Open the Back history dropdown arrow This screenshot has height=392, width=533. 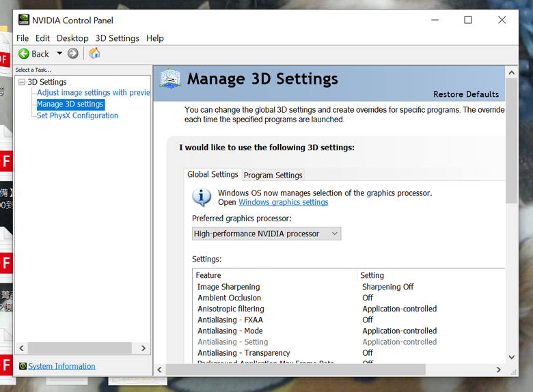coord(59,53)
